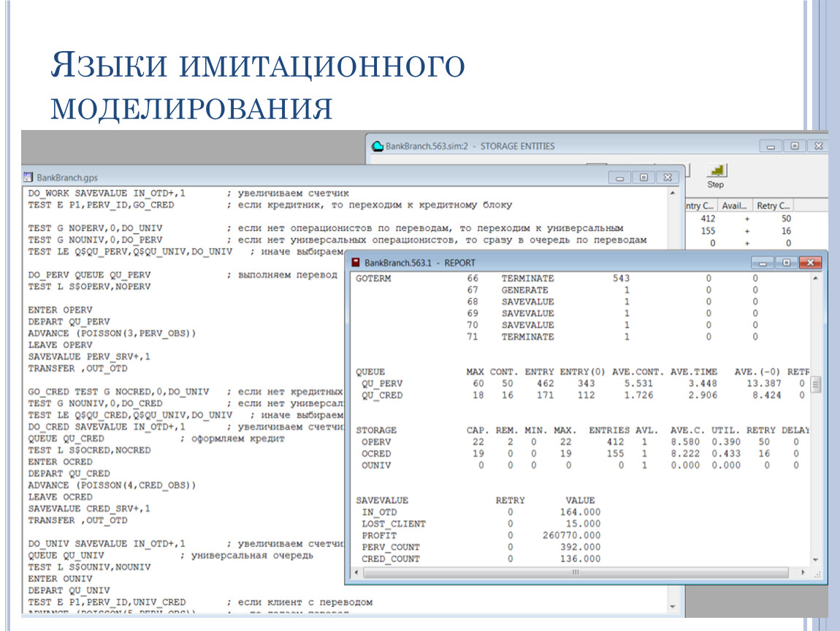This screenshot has width=840, height=631.
Task: Click line ADVANCE (POISSON(4,CRED_OBS))
Action: [112, 486]
